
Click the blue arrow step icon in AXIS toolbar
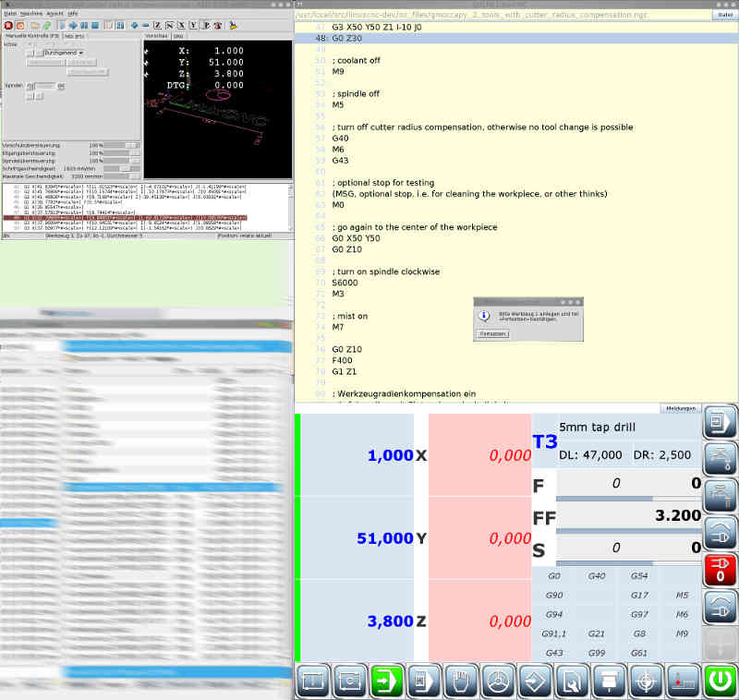point(73,26)
